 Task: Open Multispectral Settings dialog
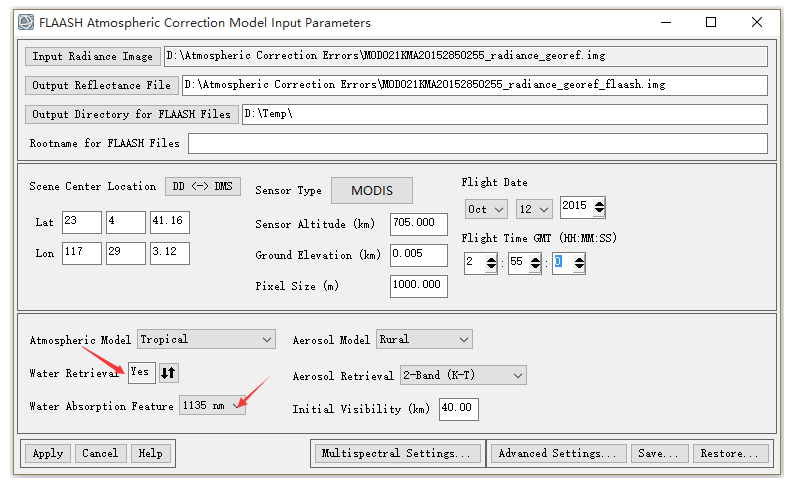pos(397,453)
